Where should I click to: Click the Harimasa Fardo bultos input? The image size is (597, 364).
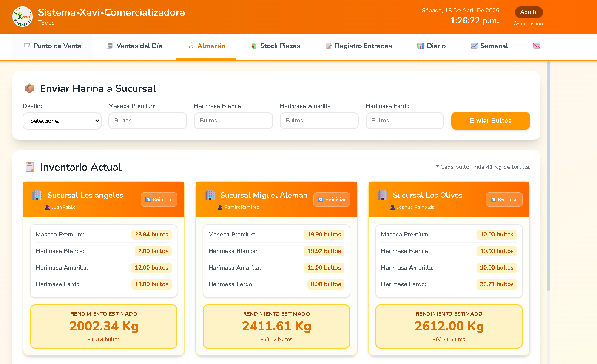pyautogui.click(x=405, y=121)
